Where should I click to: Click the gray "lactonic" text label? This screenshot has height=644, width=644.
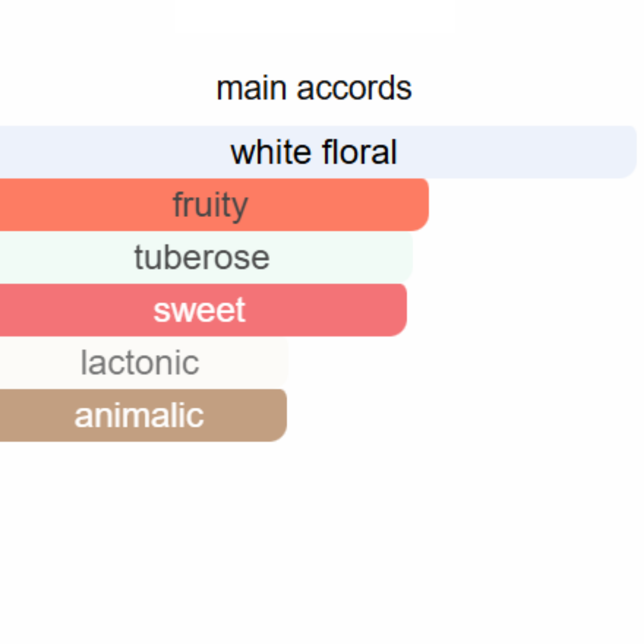tap(140, 363)
